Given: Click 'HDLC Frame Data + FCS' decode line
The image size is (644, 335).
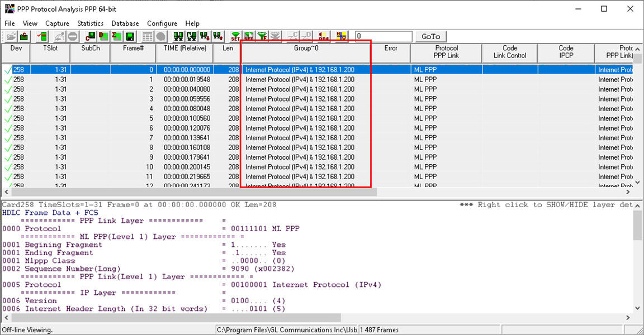Looking at the screenshot, I should click(50, 213).
